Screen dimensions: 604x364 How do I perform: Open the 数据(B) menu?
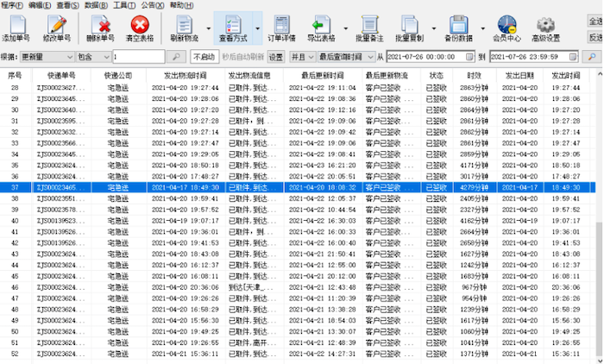[x=97, y=5]
